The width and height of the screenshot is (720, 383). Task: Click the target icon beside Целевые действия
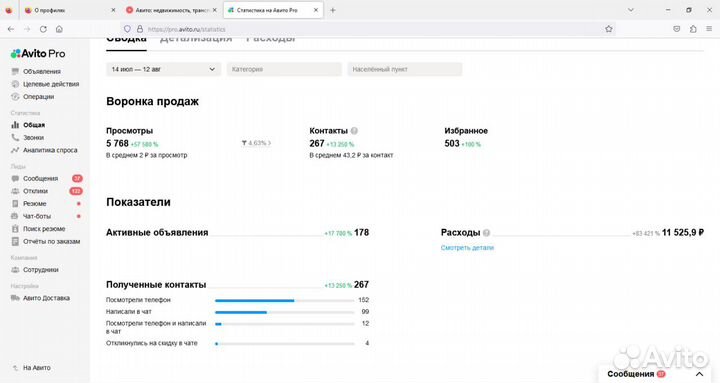15,84
